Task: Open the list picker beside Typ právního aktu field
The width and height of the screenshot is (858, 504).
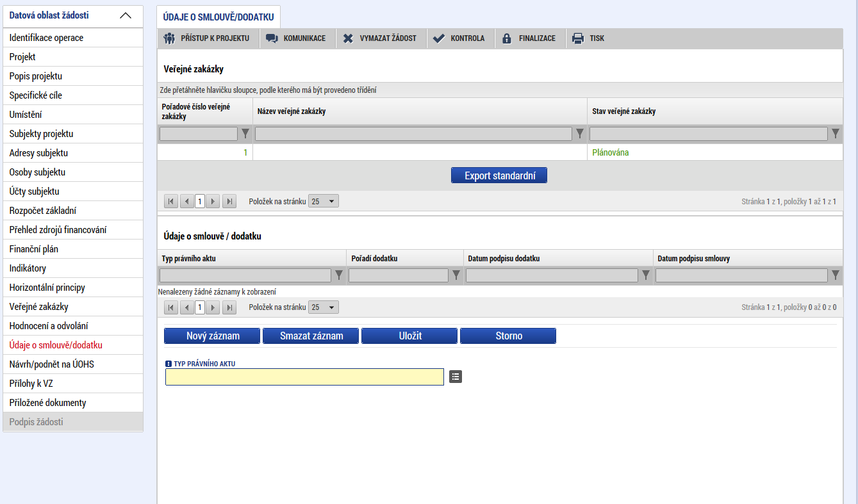Action: click(456, 377)
